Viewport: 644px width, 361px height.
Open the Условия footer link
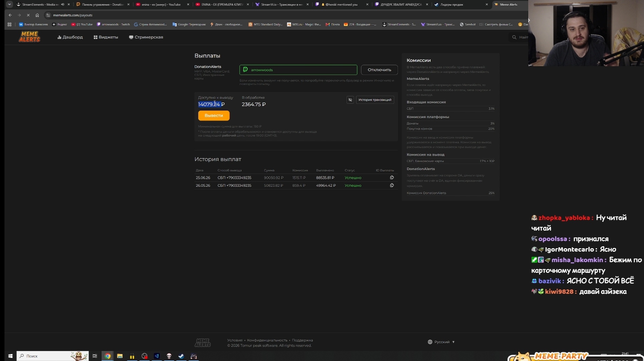235,340
